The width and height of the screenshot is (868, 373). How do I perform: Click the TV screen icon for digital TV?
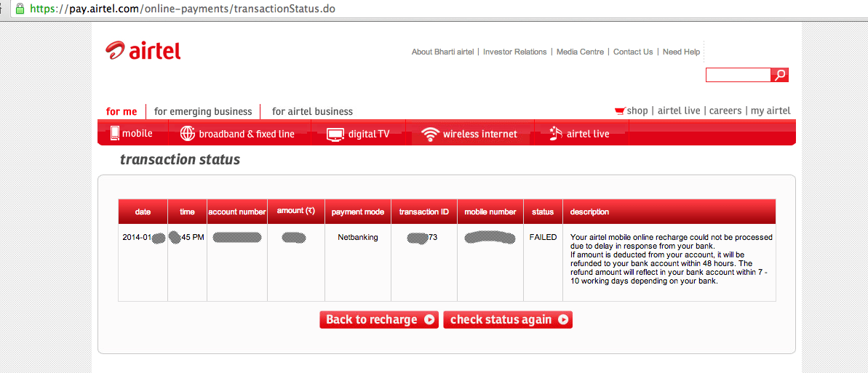(x=335, y=134)
